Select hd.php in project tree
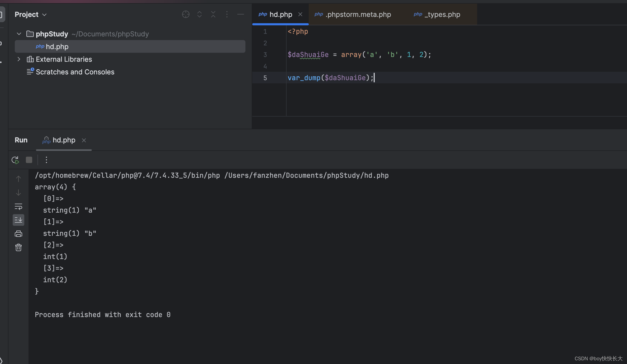Image resolution: width=627 pixels, height=364 pixels. 130,46
